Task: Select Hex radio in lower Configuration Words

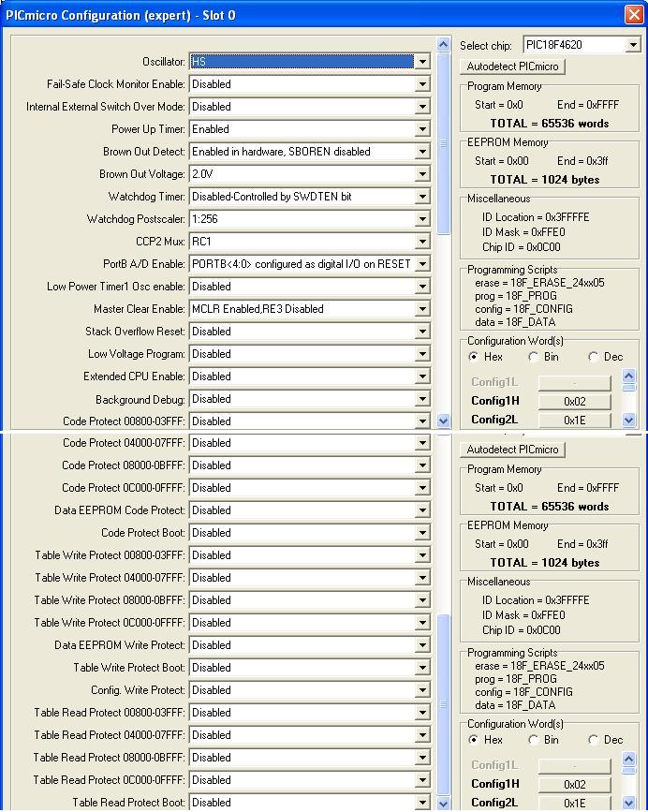Action: (x=473, y=740)
